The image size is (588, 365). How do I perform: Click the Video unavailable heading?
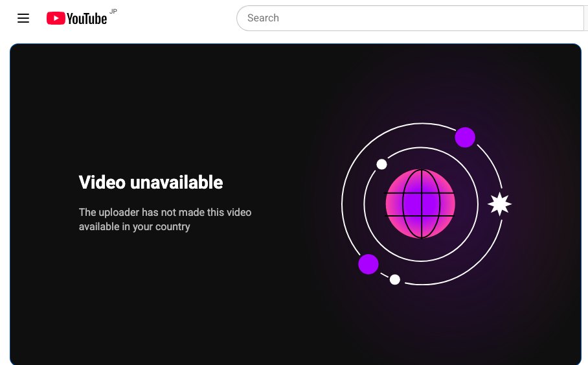(x=151, y=183)
